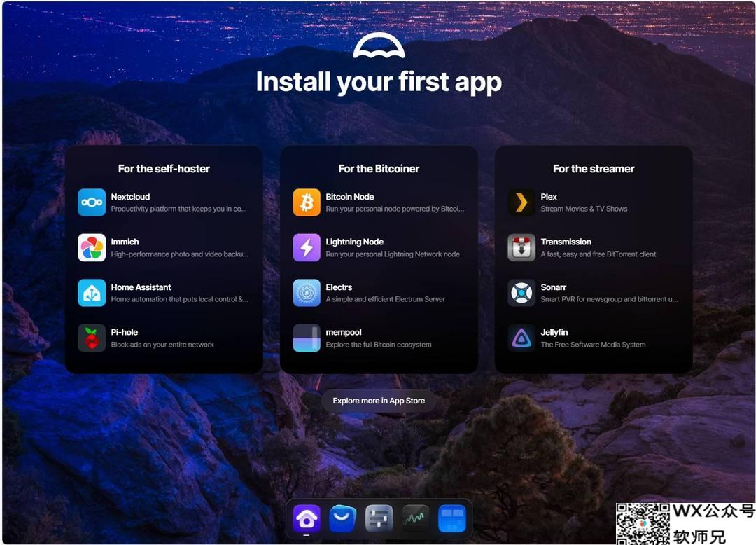Click 'The Free Software Media System' text
Viewport: 756px width, 545px height.
pyautogui.click(x=593, y=345)
